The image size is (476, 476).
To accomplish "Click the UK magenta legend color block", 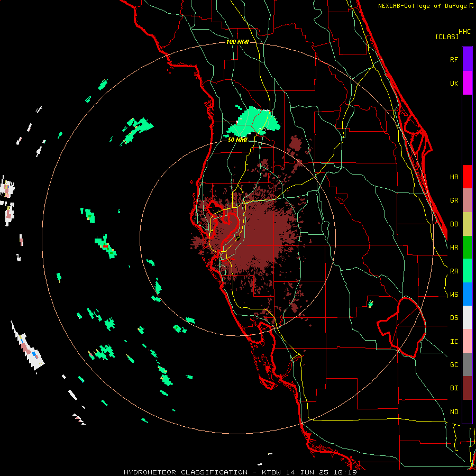I will (x=467, y=83).
